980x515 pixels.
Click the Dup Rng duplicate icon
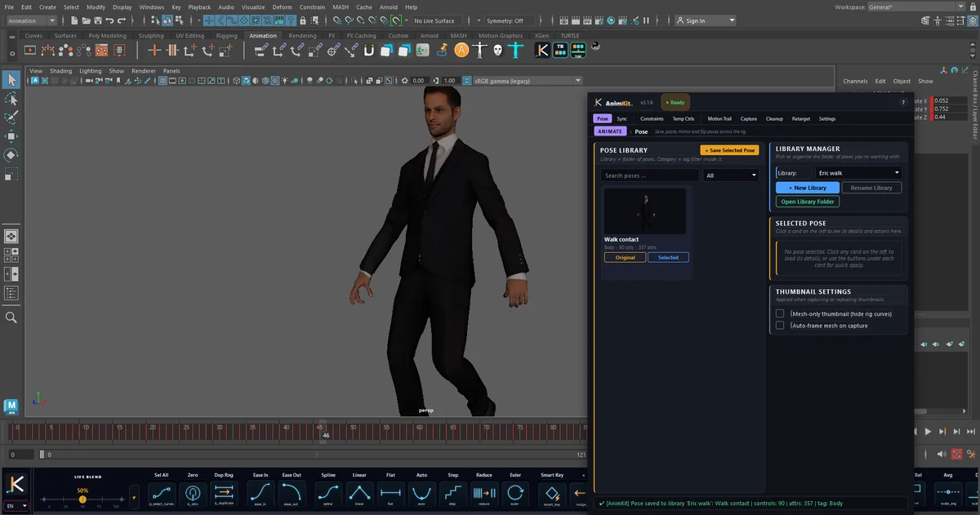point(224,493)
